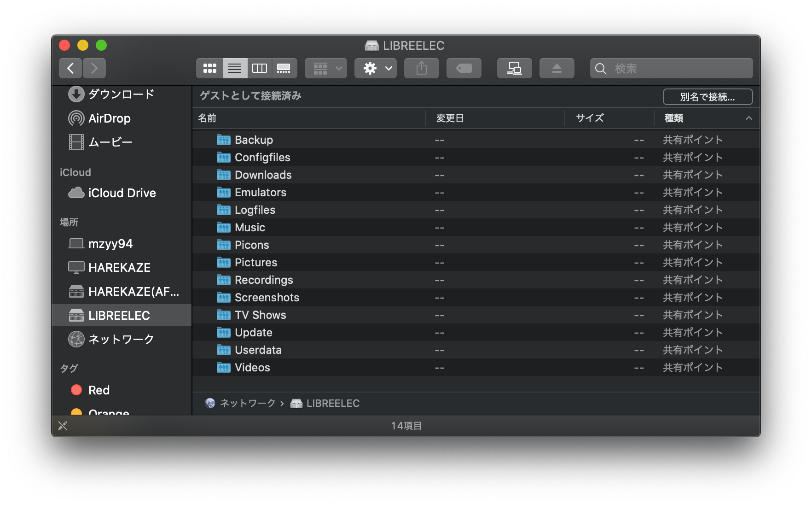This screenshot has width=812, height=505.
Task: Click the Backup folder icon
Action: 223,140
